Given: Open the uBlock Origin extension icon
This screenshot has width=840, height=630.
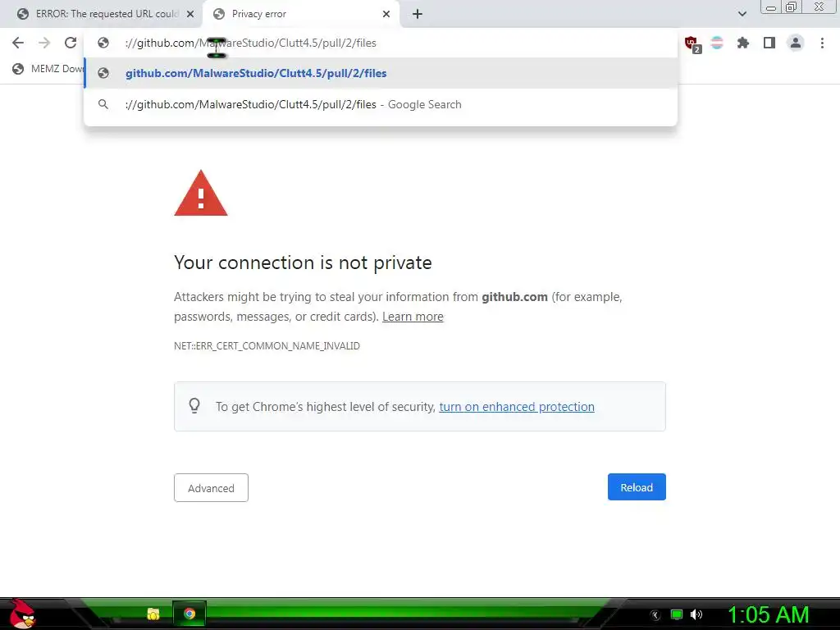Looking at the screenshot, I should 692,43.
